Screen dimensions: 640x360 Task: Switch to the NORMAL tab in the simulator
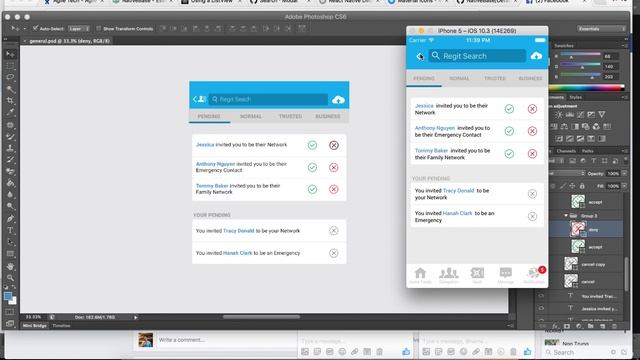(459, 78)
